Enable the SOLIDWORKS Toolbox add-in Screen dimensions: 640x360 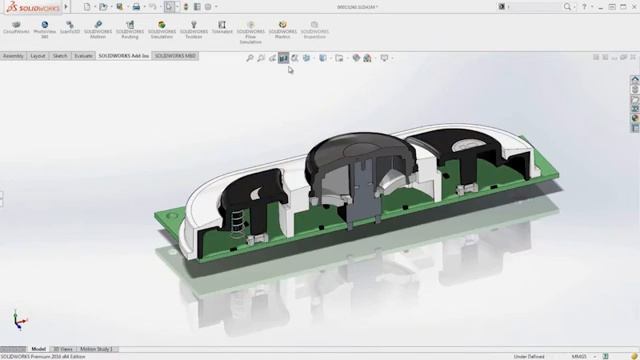pos(194,30)
